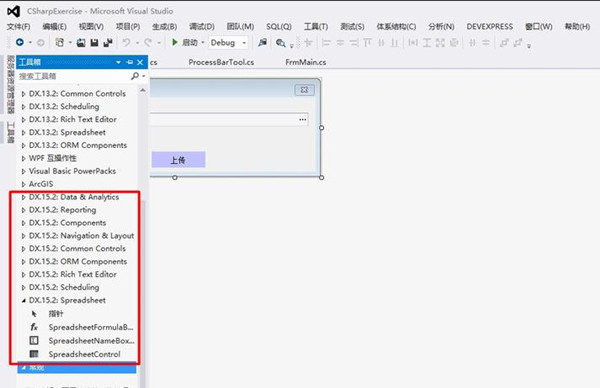The height and width of the screenshot is (388, 600).
Task: Expand DX.13.2: Spreadsheet group
Action: (x=23, y=133)
